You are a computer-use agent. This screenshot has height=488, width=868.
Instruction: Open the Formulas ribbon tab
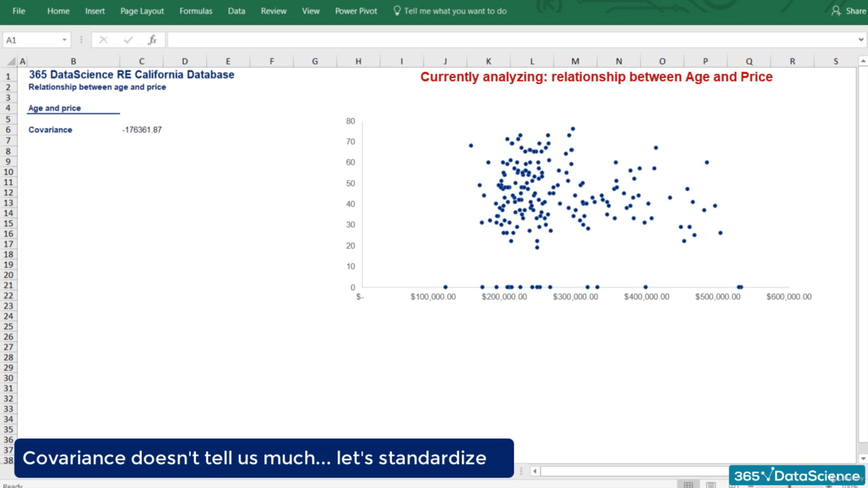pyautogui.click(x=196, y=11)
